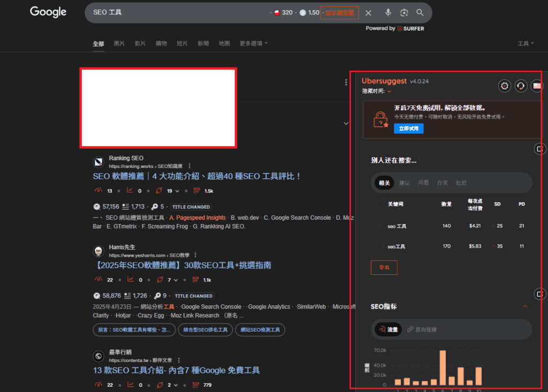Click the tallest traffic chart bar

(x=443, y=367)
